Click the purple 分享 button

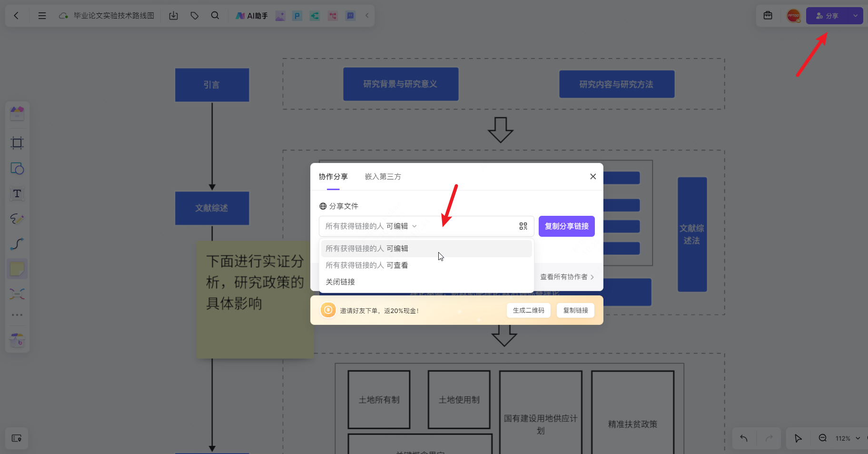827,16
